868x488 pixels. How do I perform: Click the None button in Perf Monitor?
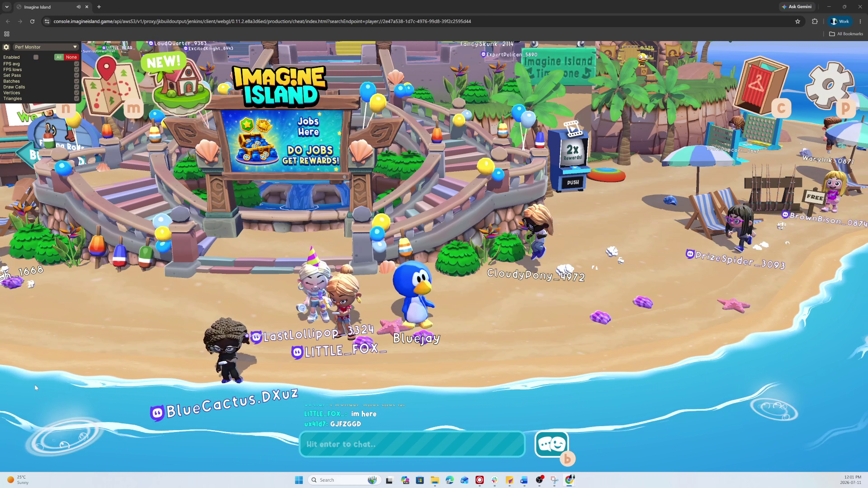tap(71, 57)
